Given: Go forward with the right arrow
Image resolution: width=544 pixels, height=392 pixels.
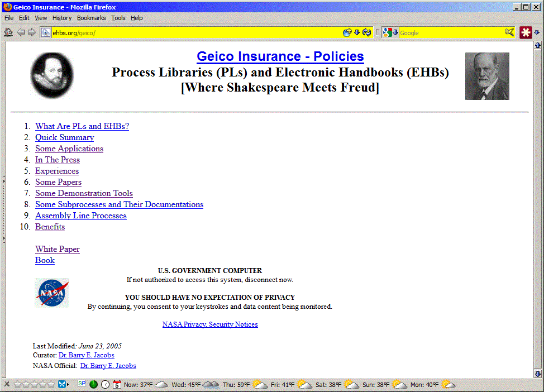Looking at the screenshot, I should click(x=32, y=32).
